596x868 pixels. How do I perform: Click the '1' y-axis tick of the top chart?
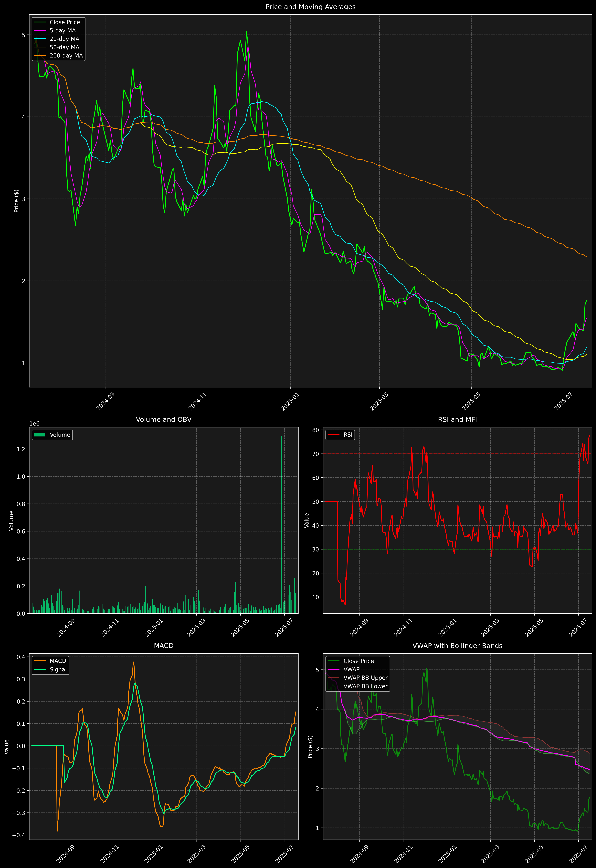[23, 363]
